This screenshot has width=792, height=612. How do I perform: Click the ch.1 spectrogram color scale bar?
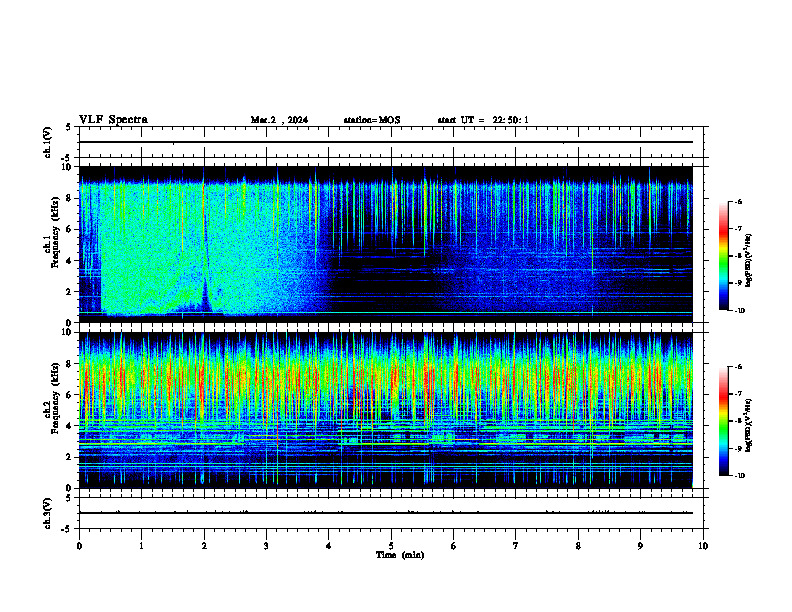[723, 256]
